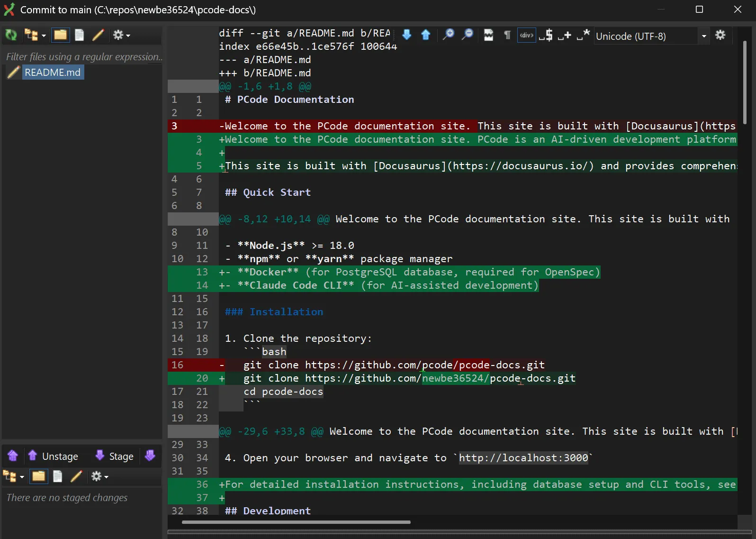Viewport: 756px width, 539px height.
Task: Click the document icon in the unstaged toolbar
Action: click(x=80, y=35)
